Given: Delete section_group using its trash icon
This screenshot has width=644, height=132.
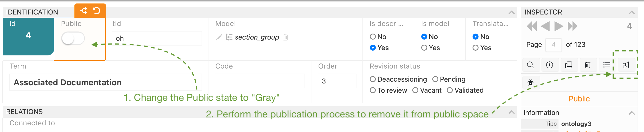Looking at the screenshot, I should tap(285, 37).
